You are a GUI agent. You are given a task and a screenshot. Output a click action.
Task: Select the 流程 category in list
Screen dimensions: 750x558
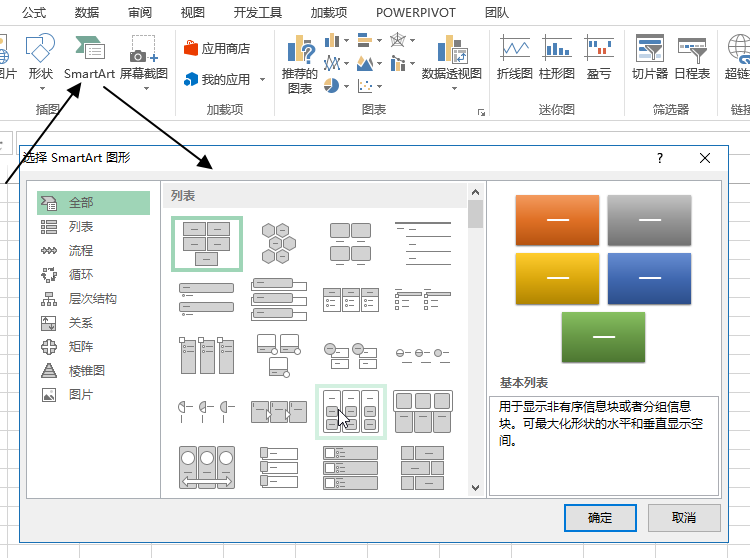[x=80, y=251]
